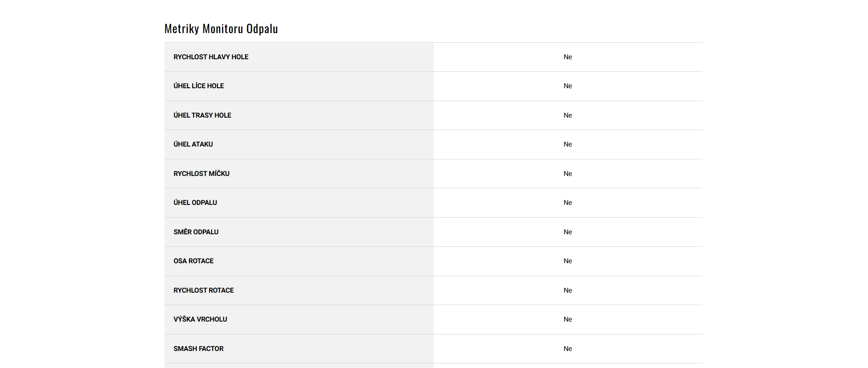868x368 pixels.
Task: Select the ÚHEL ODPALU label
Action: pos(195,203)
